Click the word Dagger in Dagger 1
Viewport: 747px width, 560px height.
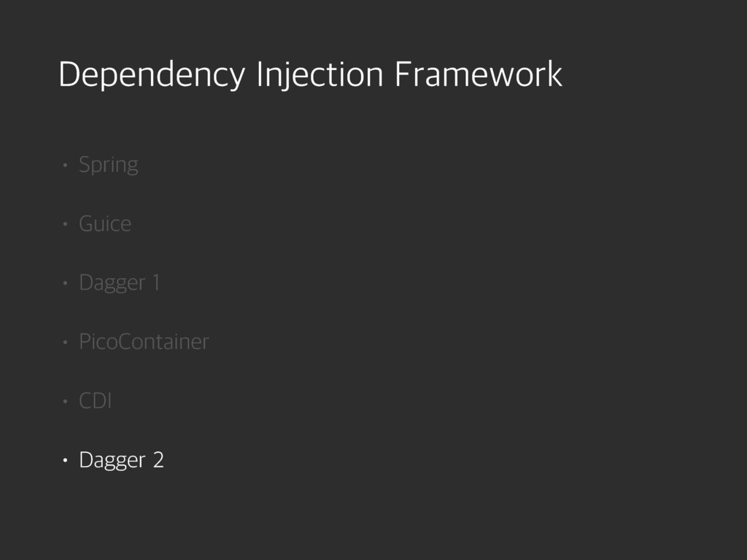pos(112,284)
